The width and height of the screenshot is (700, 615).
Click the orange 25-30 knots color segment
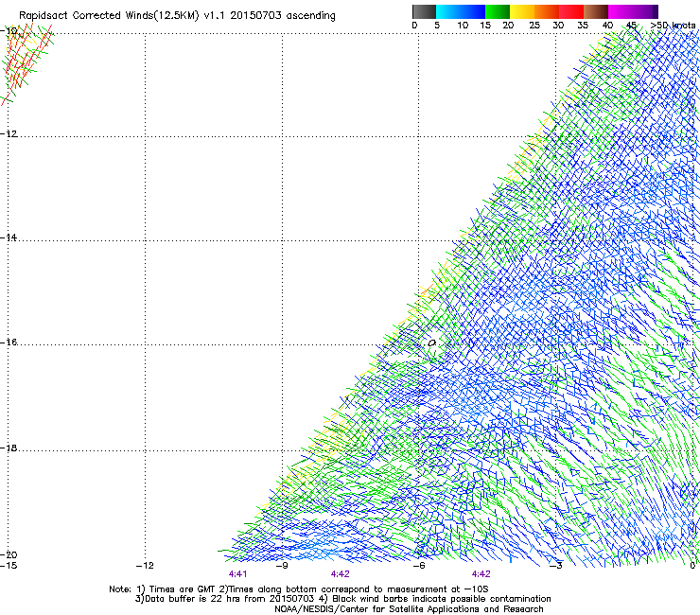point(547,11)
